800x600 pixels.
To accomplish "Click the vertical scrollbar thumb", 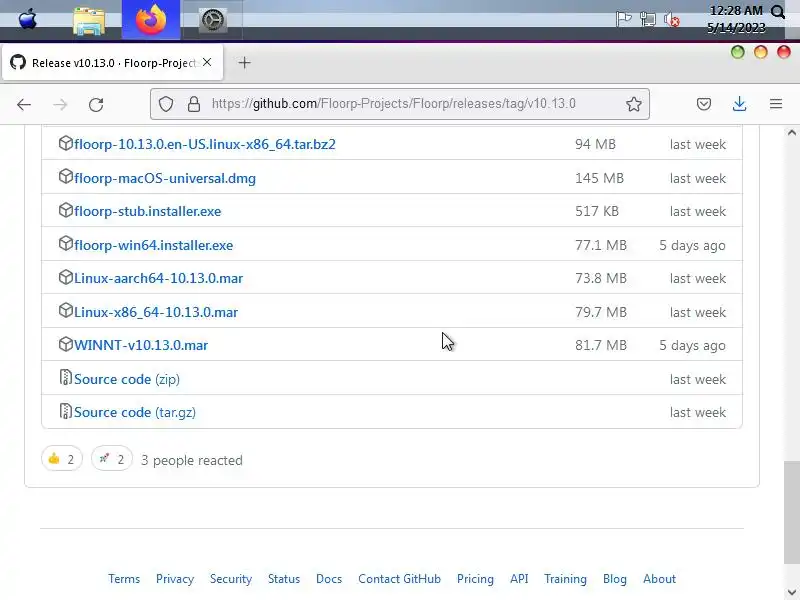I will coord(792,512).
